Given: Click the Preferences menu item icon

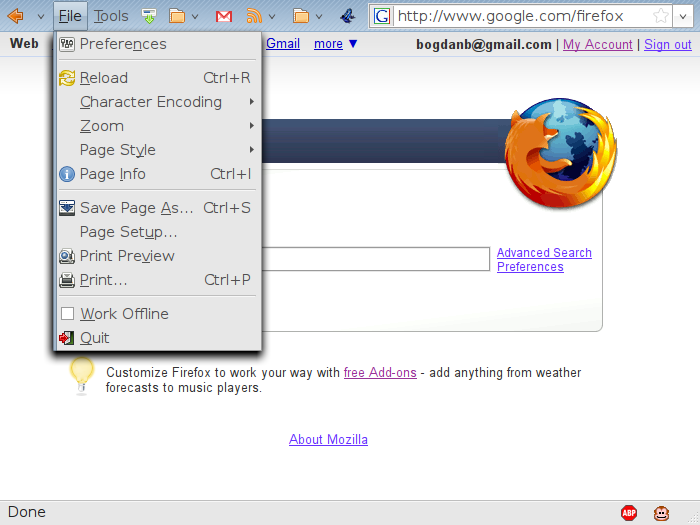Looking at the screenshot, I should click(x=67, y=44).
